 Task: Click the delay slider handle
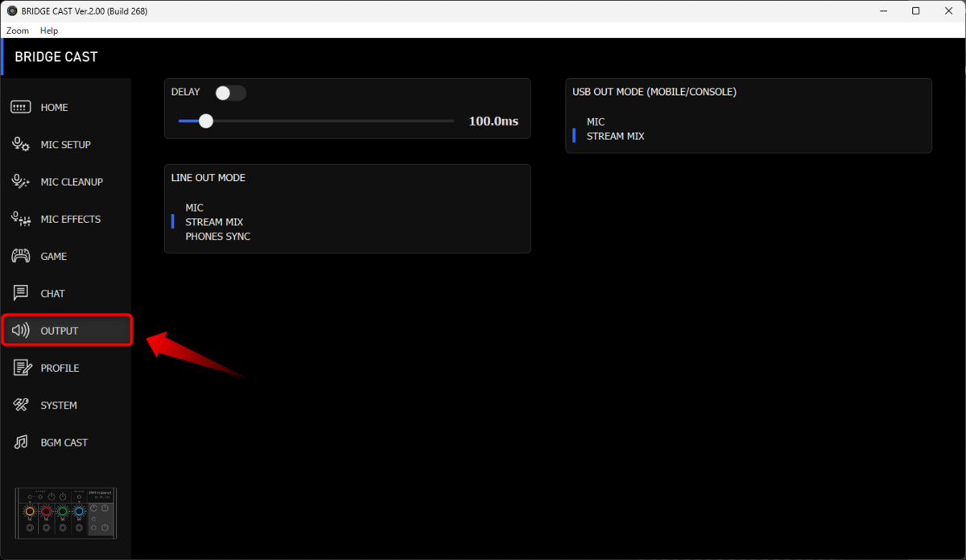tap(206, 121)
